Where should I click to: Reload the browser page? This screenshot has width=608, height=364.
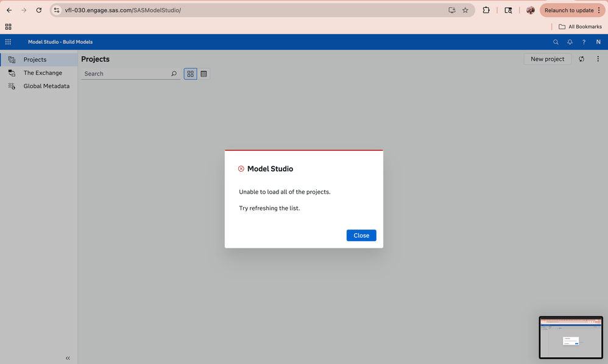(39, 10)
